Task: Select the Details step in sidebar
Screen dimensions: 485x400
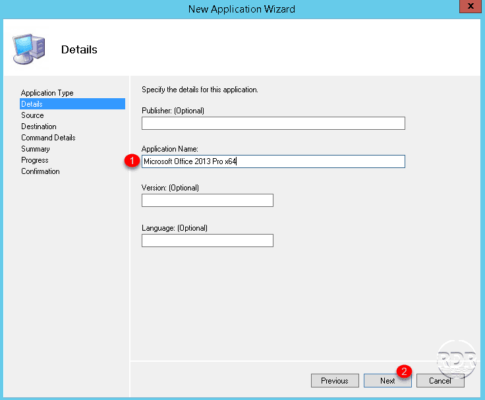Action: (x=72, y=104)
